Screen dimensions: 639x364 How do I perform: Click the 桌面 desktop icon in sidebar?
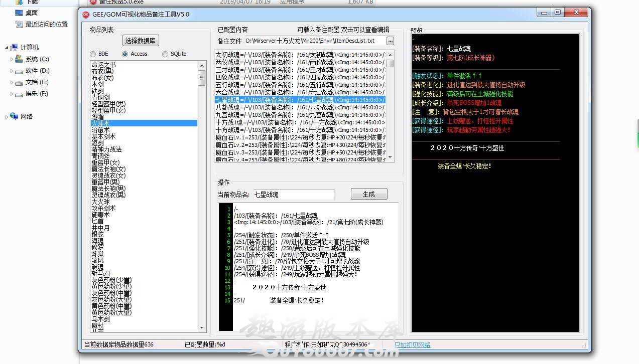click(x=19, y=13)
